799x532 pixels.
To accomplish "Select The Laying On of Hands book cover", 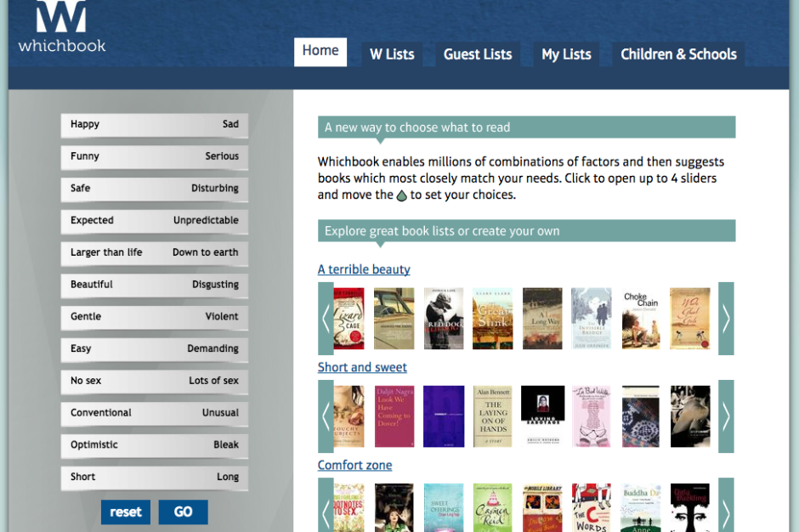I will point(493,416).
